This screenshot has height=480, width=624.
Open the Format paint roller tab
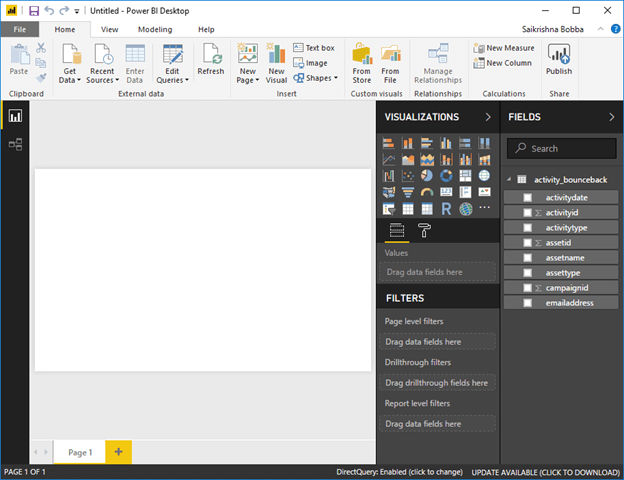(424, 230)
